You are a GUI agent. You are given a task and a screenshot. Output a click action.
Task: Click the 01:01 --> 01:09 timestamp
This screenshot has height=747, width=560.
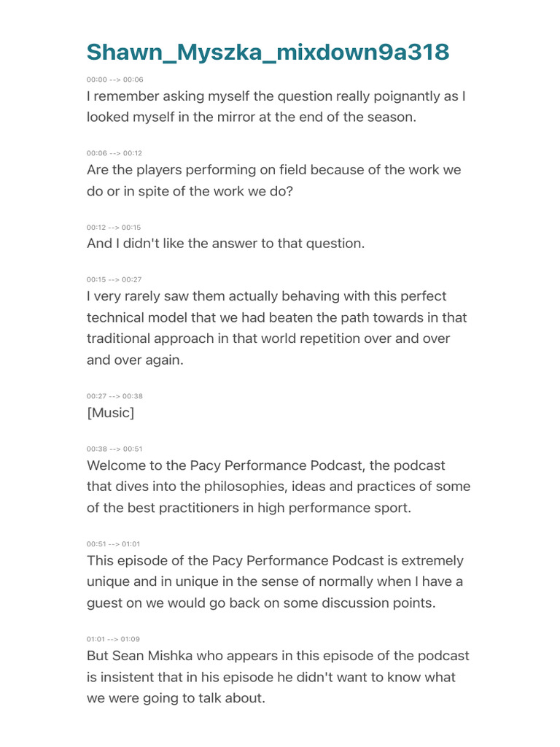click(113, 639)
